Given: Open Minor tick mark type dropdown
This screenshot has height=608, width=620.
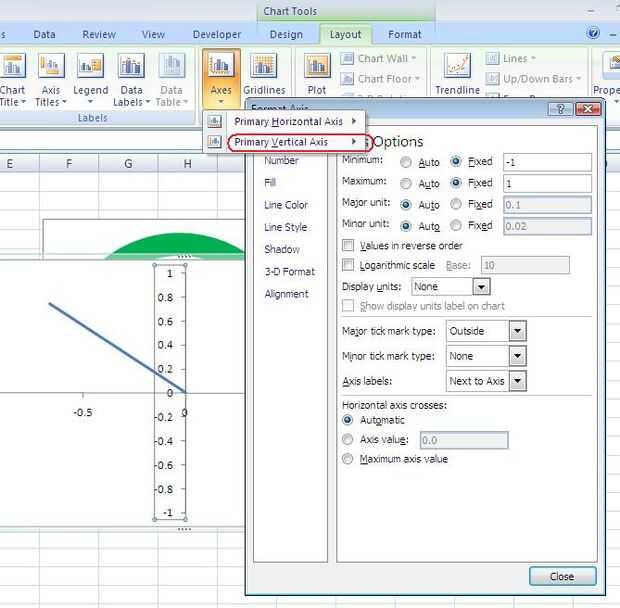Looking at the screenshot, I should (x=517, y=356).
